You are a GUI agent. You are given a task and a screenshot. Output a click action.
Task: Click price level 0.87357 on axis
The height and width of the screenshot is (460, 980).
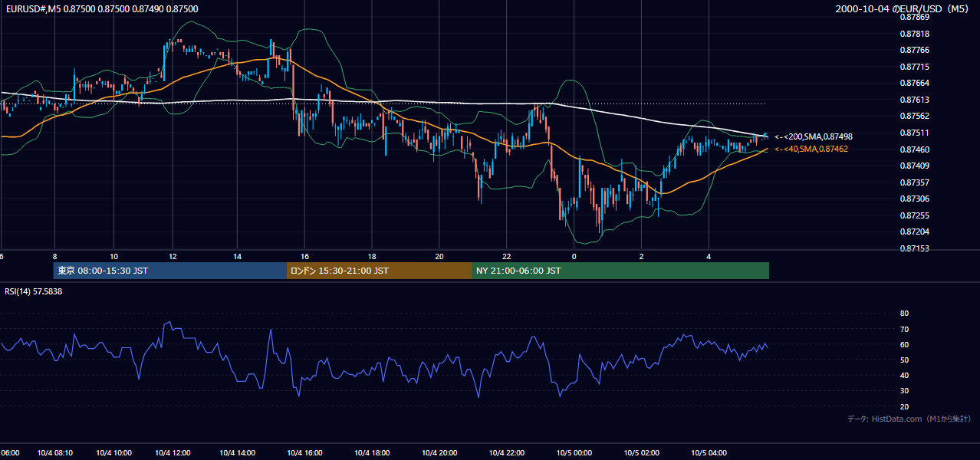(x=914, y=182)
